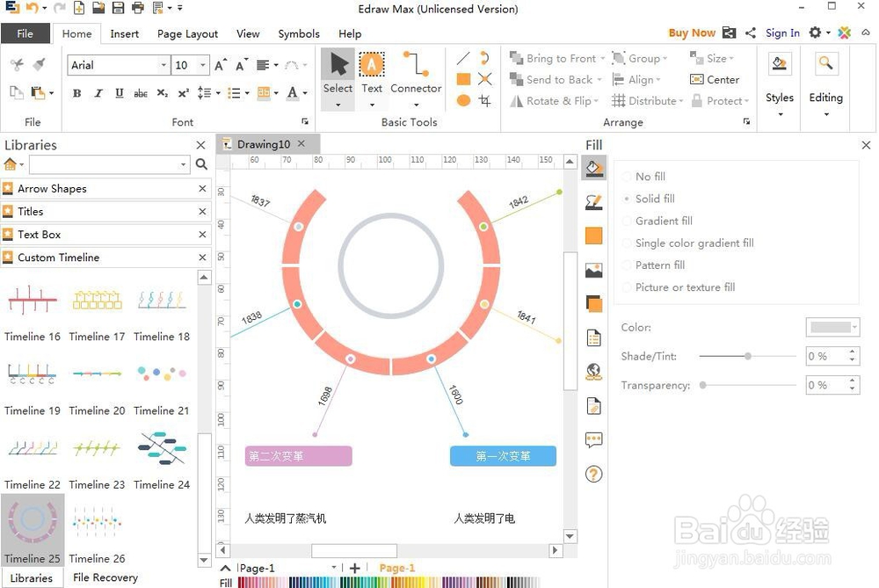Increase font size with larger A
Image resolution: width=879 pixels, height=588 pixels.
pos(221,65)
